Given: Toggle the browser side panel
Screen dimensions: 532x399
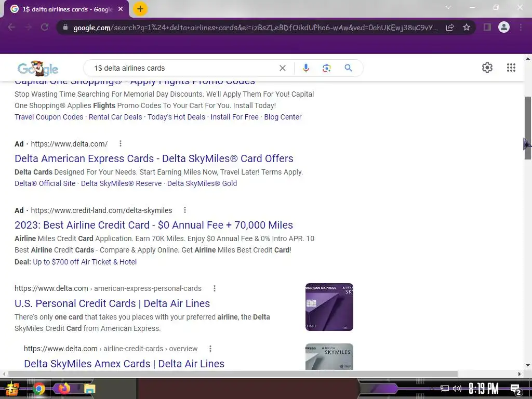Looking at the screenshot, I should pos(487,27).
